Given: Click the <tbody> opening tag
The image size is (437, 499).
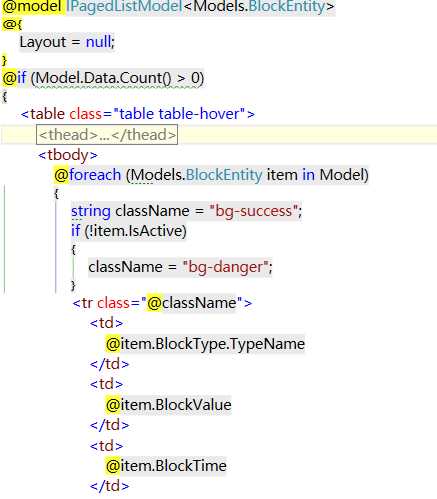Looking at the screenshot, I should click(x=68, y=155).
